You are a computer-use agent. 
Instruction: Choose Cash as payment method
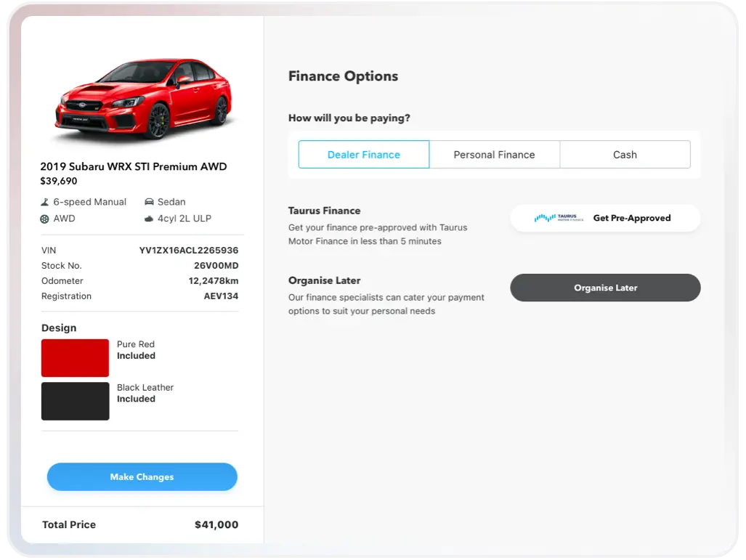625,155
